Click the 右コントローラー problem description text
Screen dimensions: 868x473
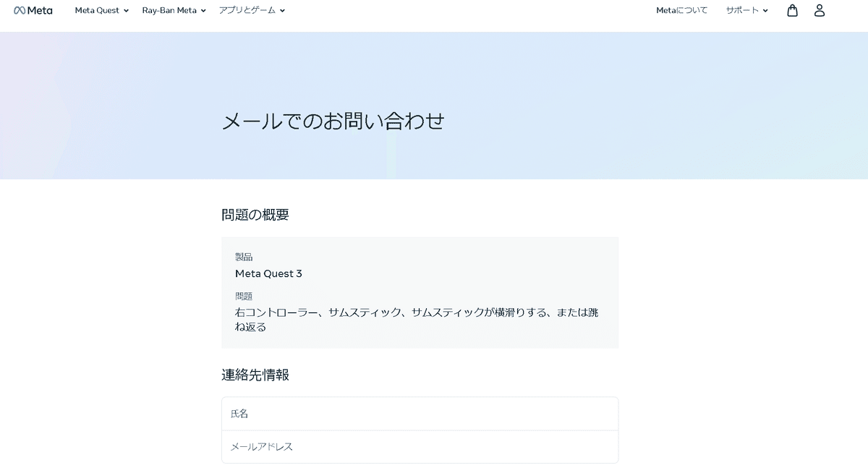417,320
